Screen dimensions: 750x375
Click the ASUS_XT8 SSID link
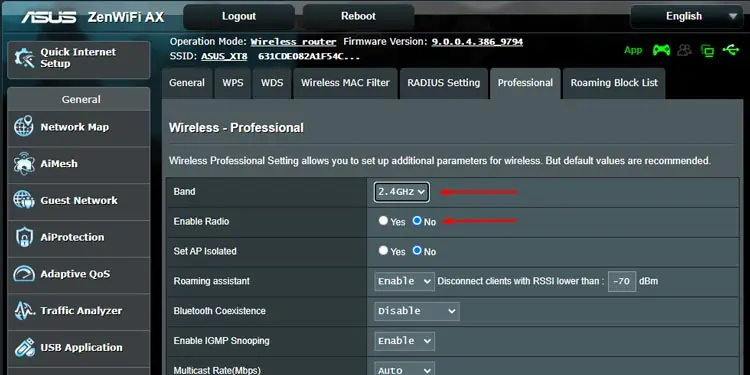224,56
